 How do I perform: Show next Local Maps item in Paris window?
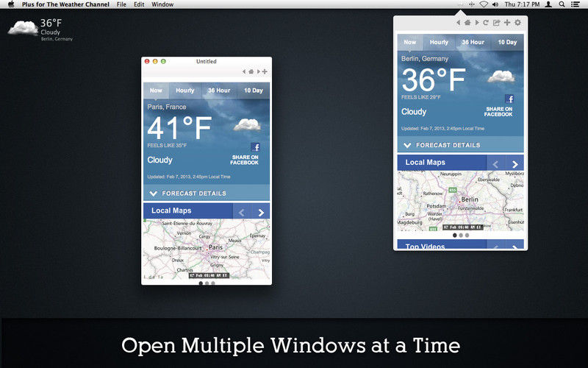(x=261, y=212)
